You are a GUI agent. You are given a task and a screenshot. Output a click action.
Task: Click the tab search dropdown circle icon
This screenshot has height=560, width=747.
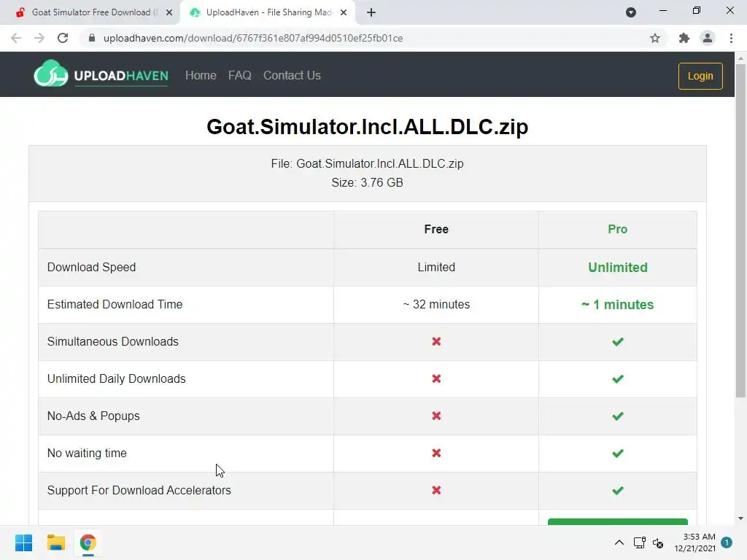(x=631, y=12)
